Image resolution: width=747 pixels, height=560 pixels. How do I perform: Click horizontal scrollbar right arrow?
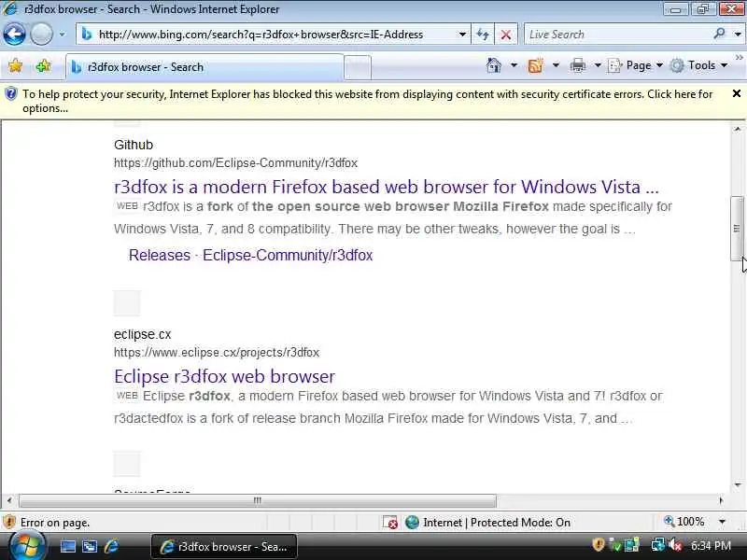pyautogui.click(x=721, y=500)
